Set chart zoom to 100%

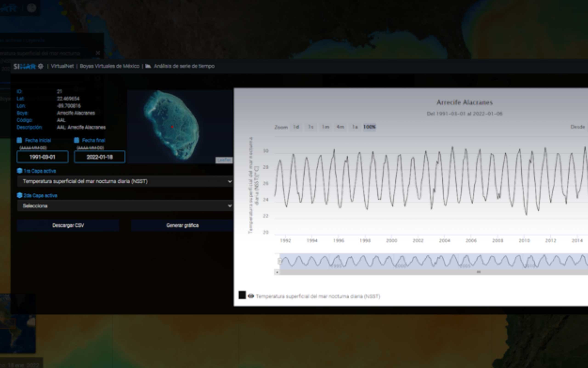point(370,127)
